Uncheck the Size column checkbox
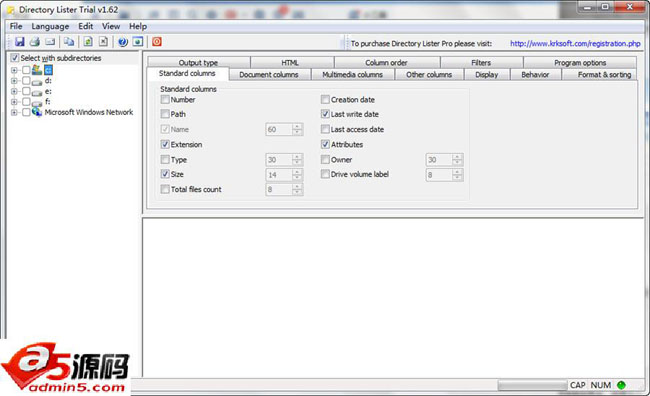This screenshot has height=396, width=650. (165, 174)
